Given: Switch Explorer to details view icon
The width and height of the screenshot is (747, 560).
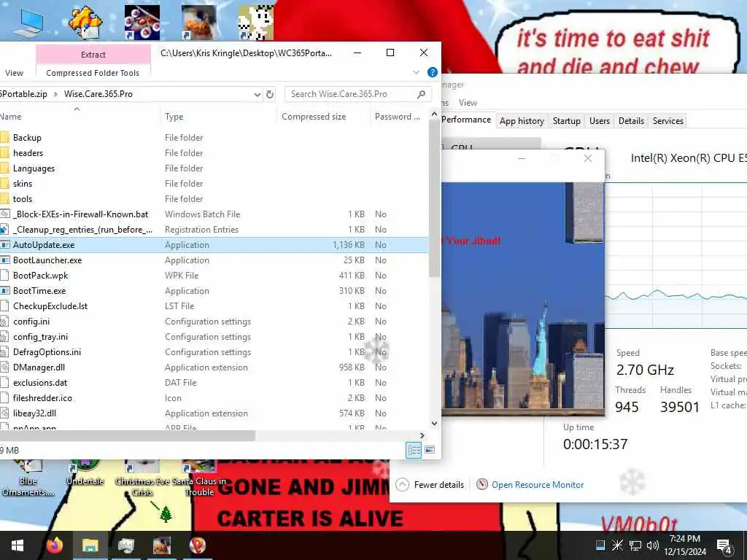Looking at the screenshot, I should tap(414, 450).
